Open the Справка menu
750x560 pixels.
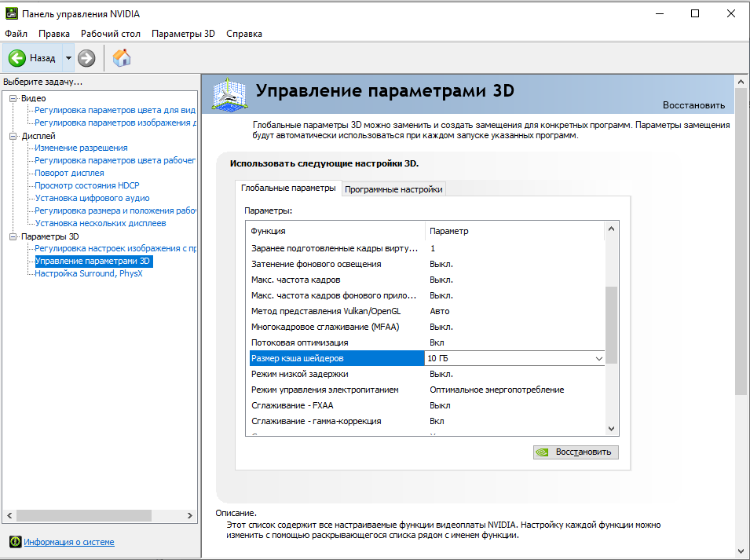pos(244,34)
